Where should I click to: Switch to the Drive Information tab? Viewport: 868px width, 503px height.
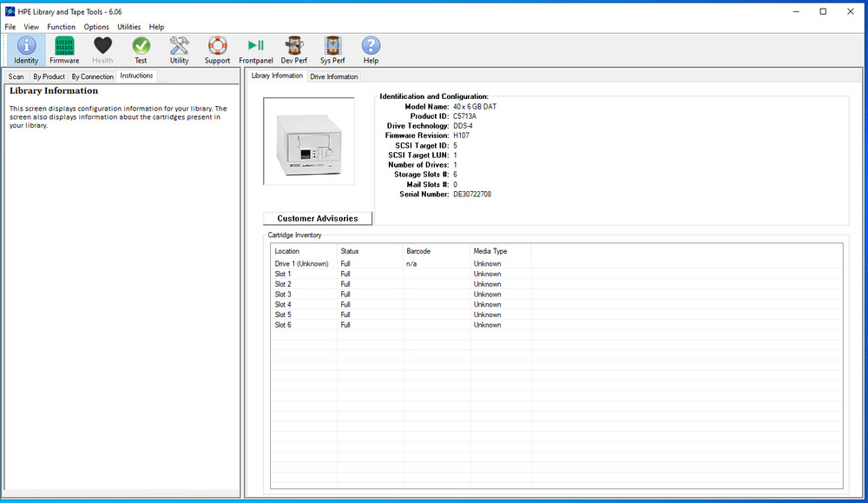(334, 76)
